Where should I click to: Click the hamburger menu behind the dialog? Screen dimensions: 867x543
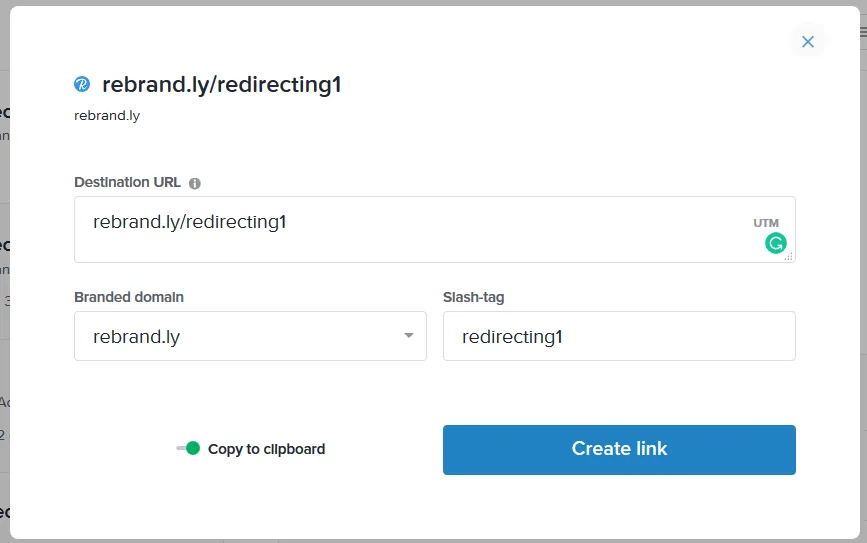pyautogui.click(x=862, y=32)
